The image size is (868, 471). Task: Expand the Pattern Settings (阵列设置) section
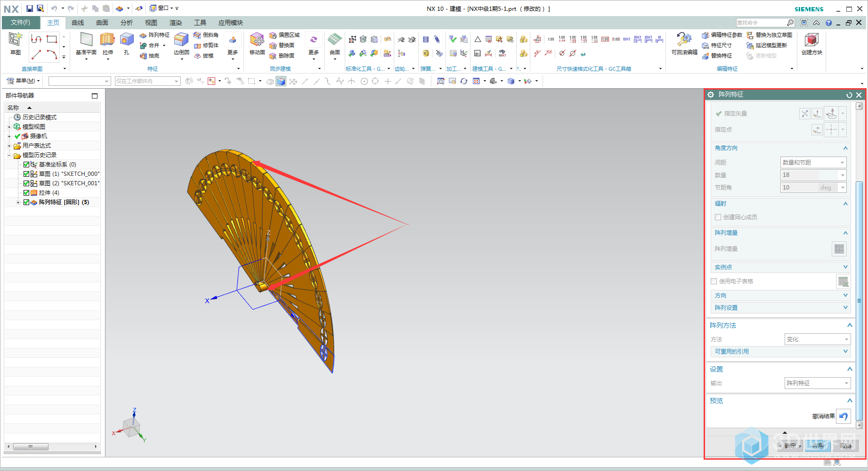coord(845,307)
